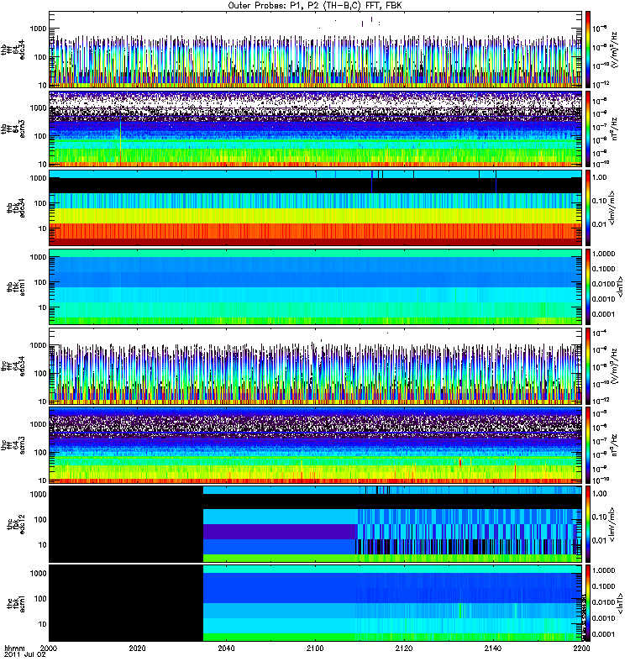
Task: Click the '2120' time axis tick label
Action: (x=404, y=648)
